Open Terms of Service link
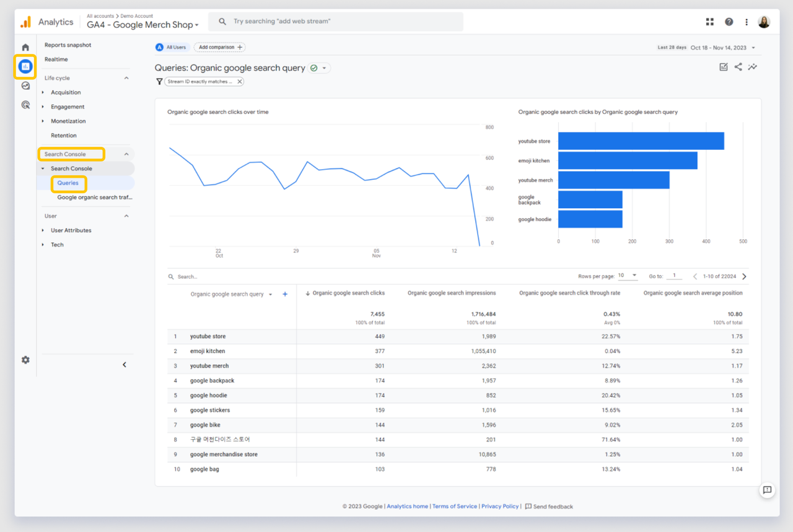Image resolution: width=793 pixels, height=532 pixels. [455, 507]
